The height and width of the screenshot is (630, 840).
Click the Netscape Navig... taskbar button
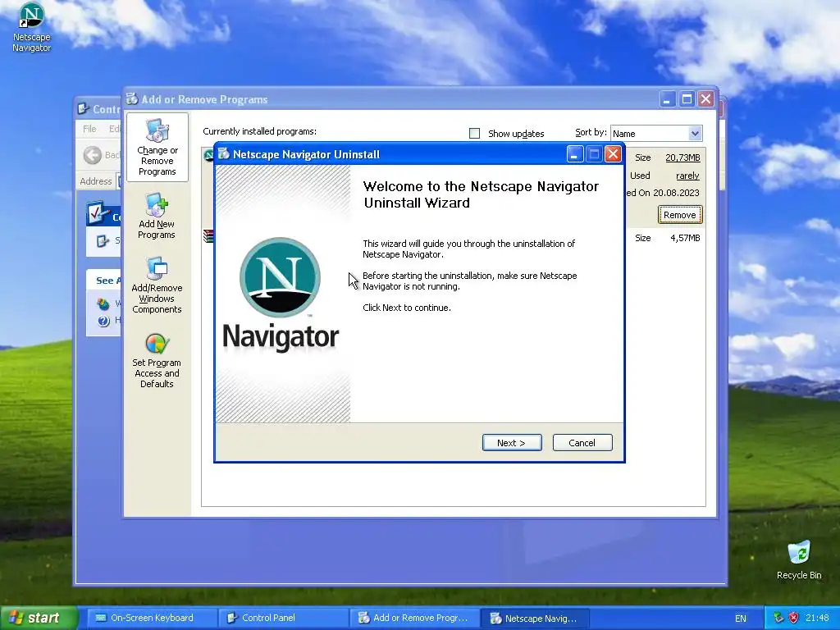(535, 618)
